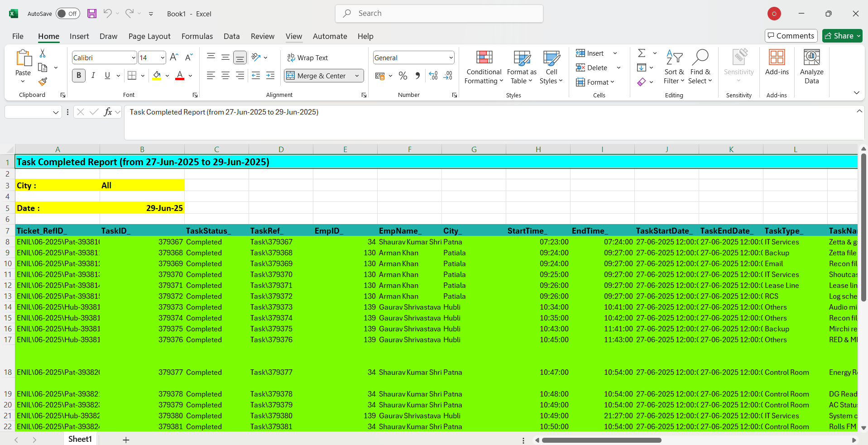This screenshot has width=868, height=445.
Task: Select the Sheet1 tab
Action: tap(80, 439)
